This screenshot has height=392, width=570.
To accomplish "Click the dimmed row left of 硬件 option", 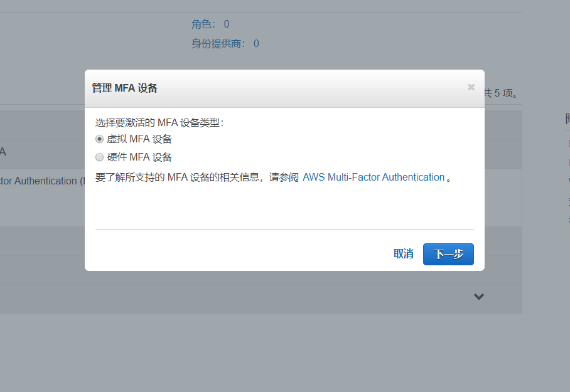I will [x=41, y=152].
